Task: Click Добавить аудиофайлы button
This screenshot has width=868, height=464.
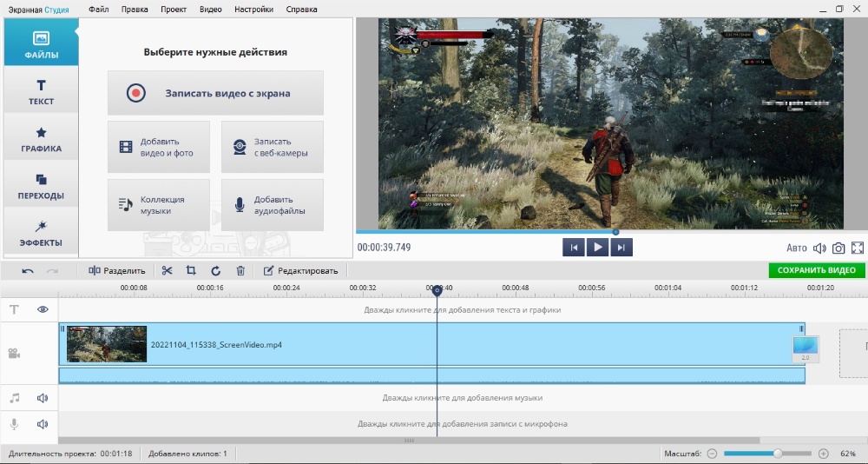Action: tap(273, 204)
